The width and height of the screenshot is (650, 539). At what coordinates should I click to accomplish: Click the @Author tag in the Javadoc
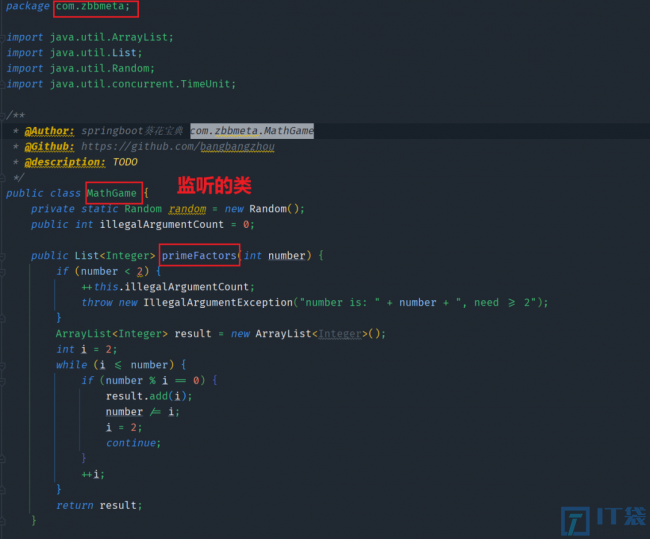point(49,131)
